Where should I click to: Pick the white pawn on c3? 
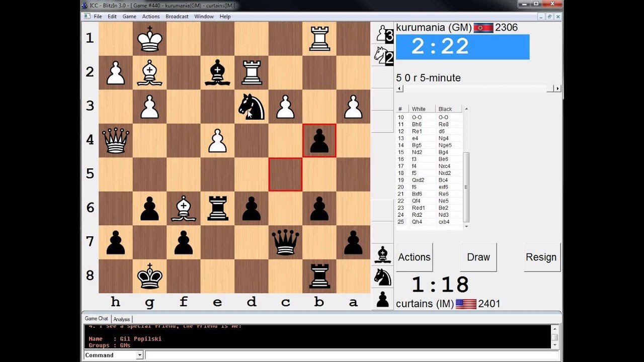pyautogui.click(x=286, y=107)
